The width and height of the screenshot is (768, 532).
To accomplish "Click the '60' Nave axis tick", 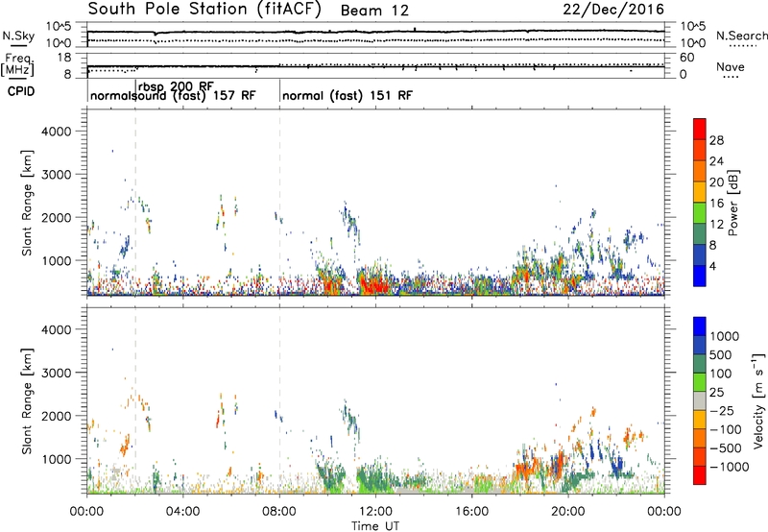I will 687,58.
